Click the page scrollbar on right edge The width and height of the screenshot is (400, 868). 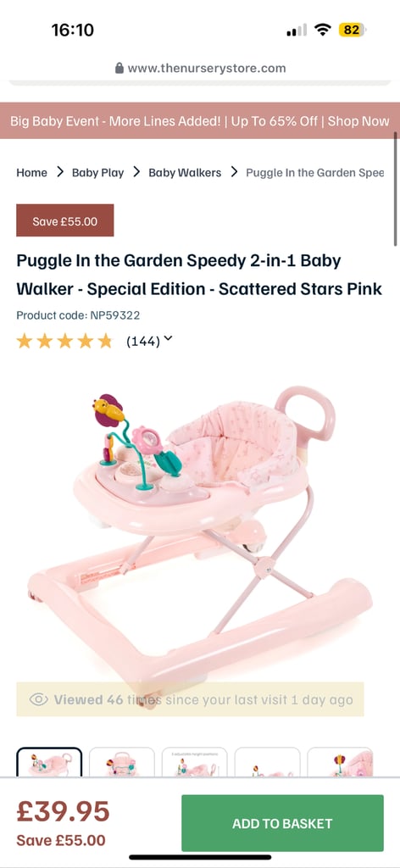(396, 188)
